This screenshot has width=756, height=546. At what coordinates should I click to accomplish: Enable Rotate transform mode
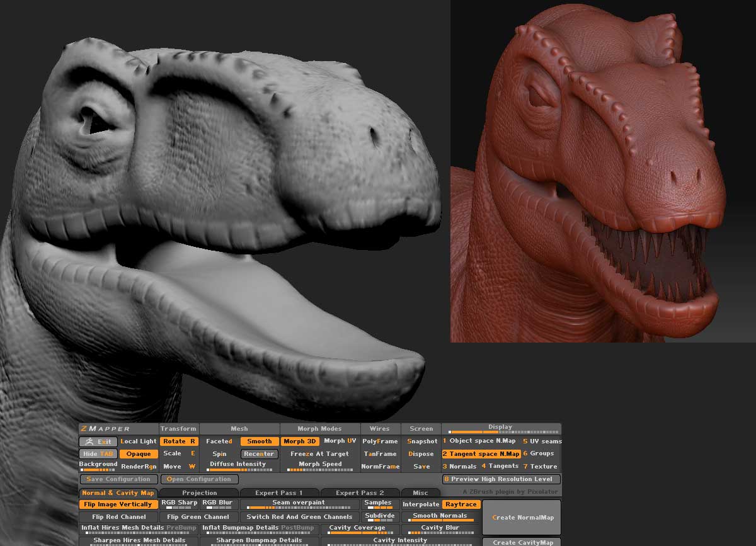pyautogui.click(x=179, y=441)
